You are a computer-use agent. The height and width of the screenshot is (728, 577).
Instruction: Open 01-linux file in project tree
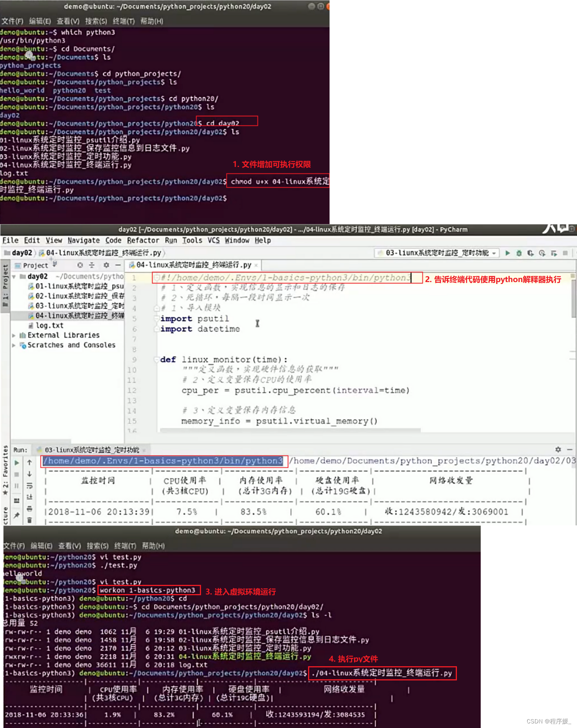click(x=76, y=286)
